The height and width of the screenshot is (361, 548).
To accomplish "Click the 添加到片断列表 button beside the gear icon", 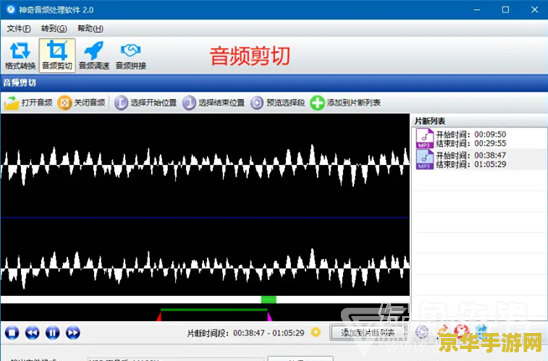I will point(368,332).
